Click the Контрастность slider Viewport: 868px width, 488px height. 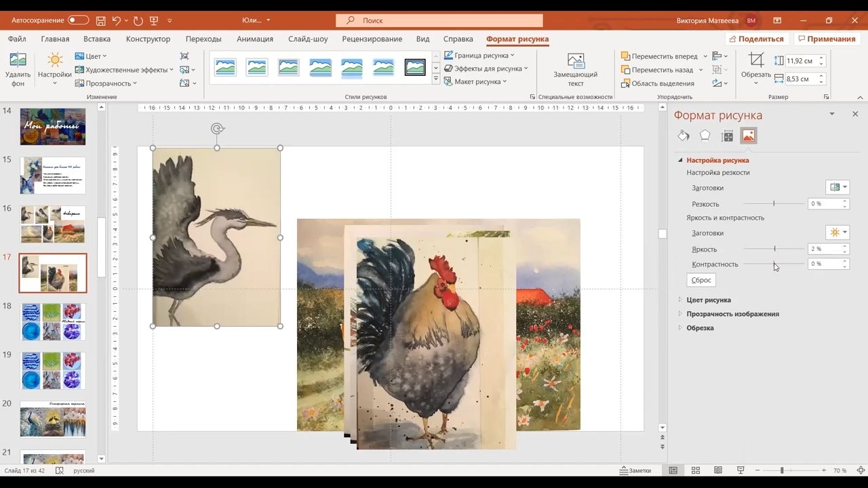click(x=774, y=264)
